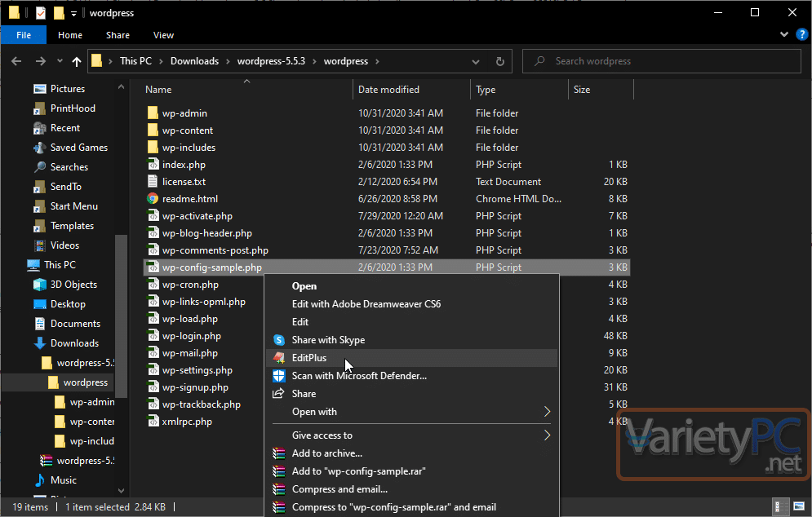The width and height of the screenshot is (812, 517).
Task: Click the WinRAR icon beside Add to archive
Action: pos(279,453)
